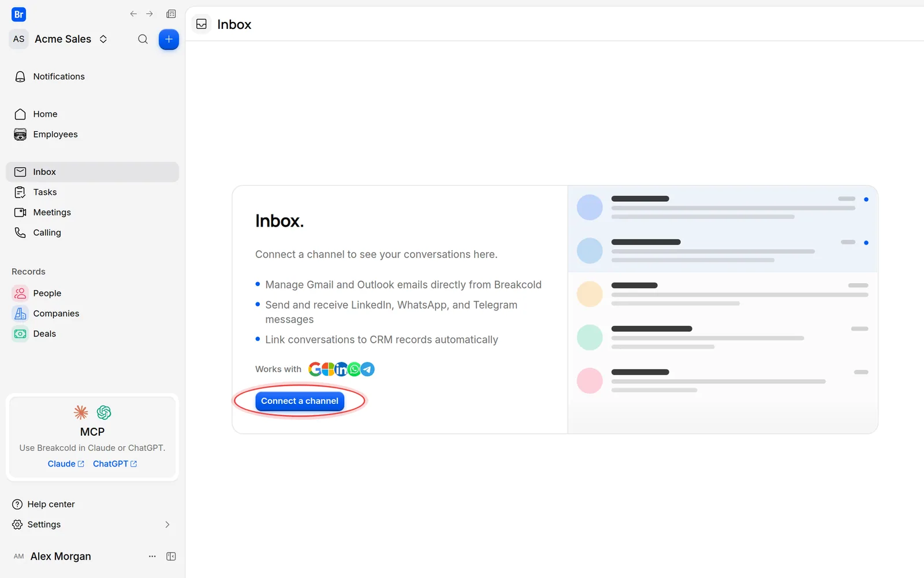Screen dimensions: 924x578
Task: Open the layout panel icon near arrows
Action: click(x=171, y=14)
